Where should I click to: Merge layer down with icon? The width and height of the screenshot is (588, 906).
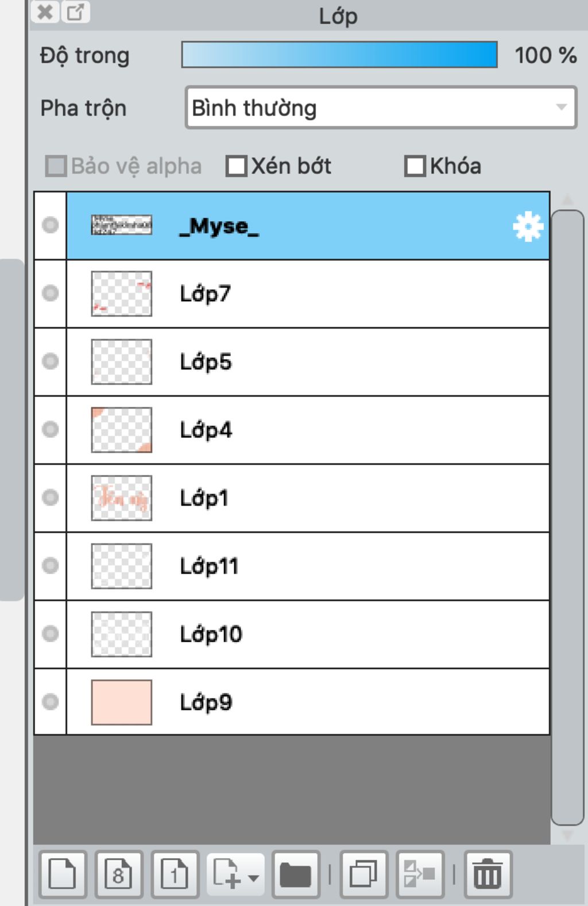point(420,874)
